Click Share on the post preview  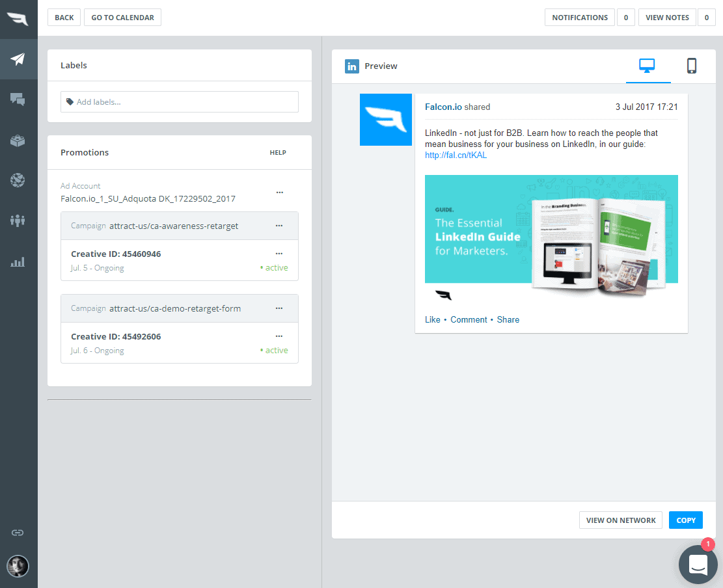[x=508, y=320]
